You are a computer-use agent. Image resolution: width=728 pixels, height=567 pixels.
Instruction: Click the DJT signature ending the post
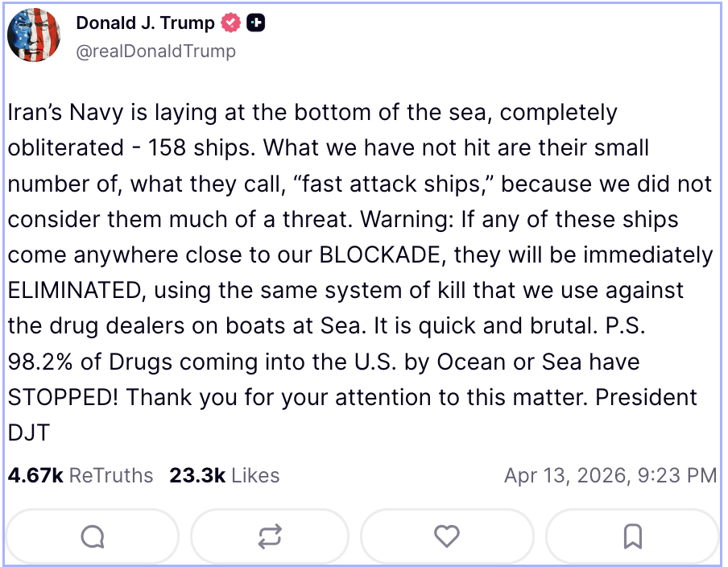[29, 432]
